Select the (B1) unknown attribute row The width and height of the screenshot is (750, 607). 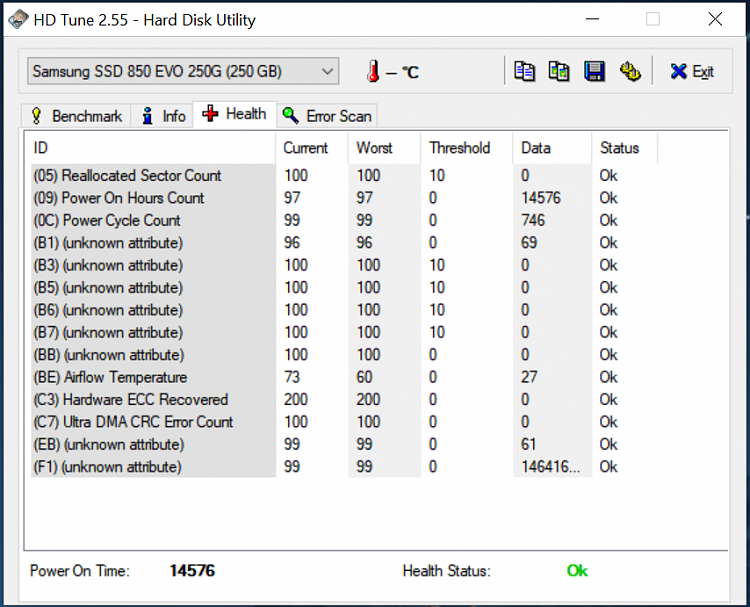344,243
